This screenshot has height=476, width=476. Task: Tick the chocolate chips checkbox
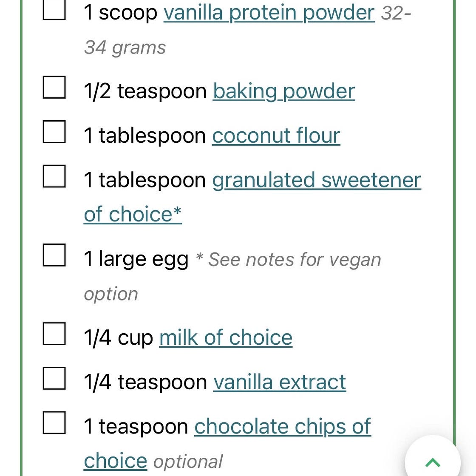point(54,422)
